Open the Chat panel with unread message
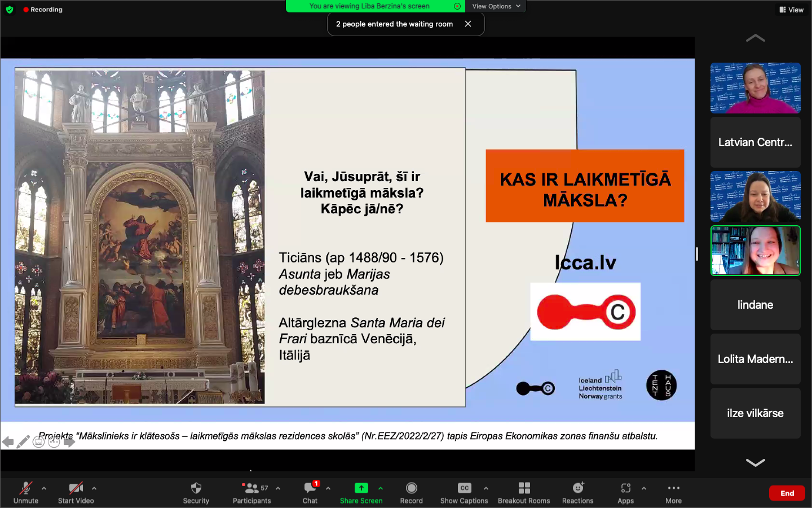This screenshot has height=508, width=812. 310,492
